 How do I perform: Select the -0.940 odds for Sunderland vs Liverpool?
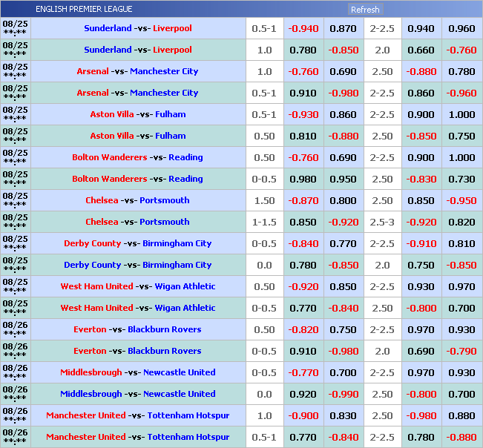click(303, 29)
